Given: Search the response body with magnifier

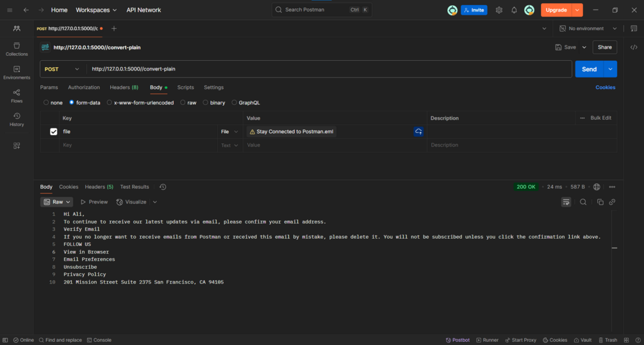Looking at the screenshot, I should [x=582, y=202].
